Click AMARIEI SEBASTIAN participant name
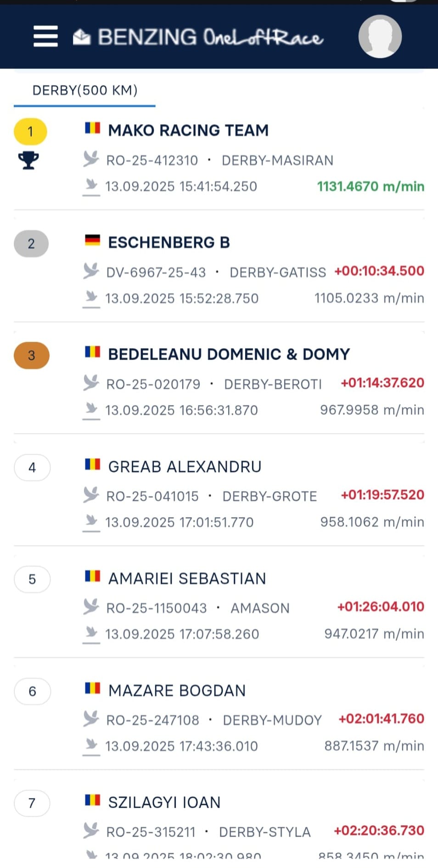This screenshot has height=868, width=438. point(187,579)
